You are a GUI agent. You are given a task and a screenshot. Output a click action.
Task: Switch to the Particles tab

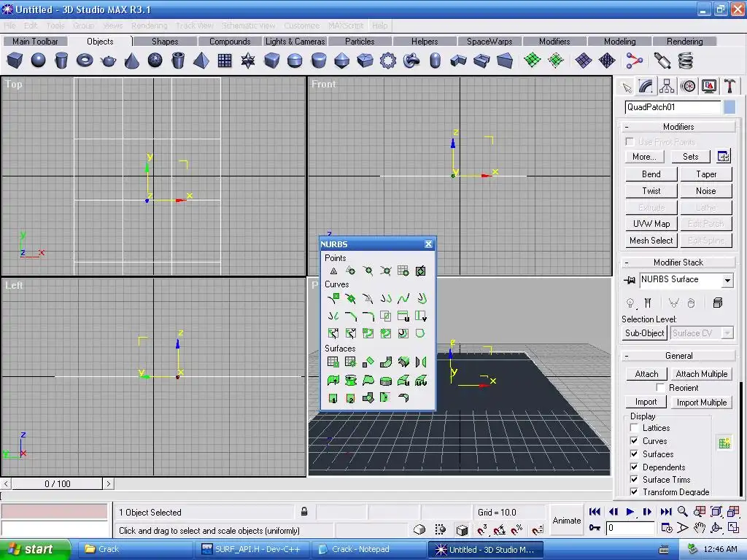point(360,42)
